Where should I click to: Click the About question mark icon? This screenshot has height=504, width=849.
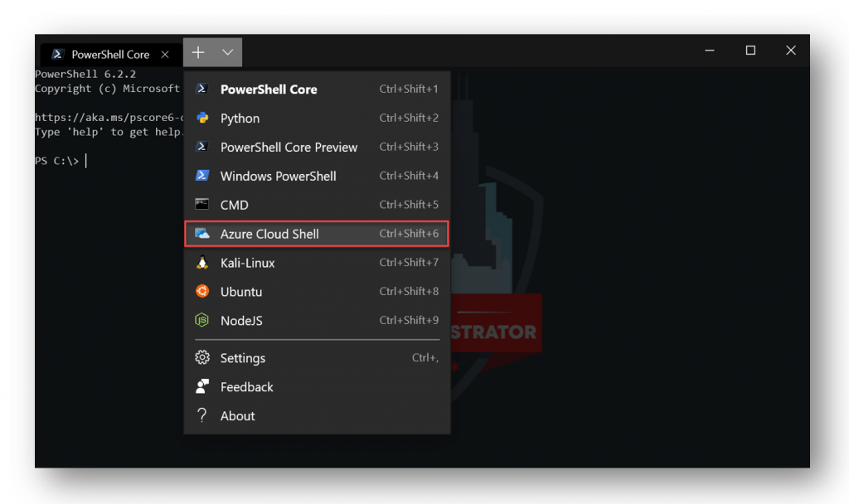pos(202,415)
